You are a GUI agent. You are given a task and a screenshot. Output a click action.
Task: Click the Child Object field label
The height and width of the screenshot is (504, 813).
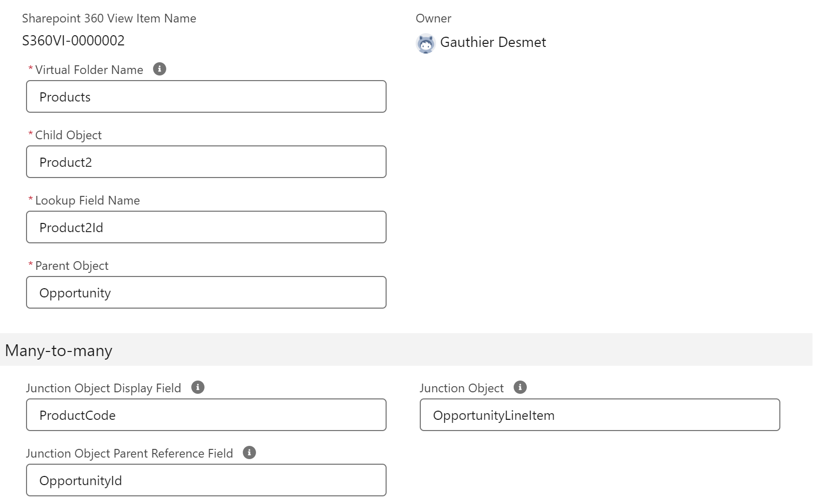point(68,135)
